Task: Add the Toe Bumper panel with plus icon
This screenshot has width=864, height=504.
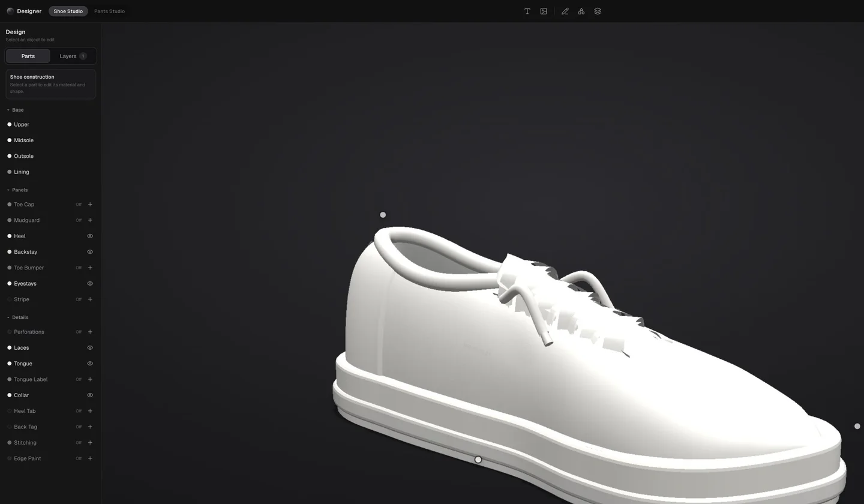Action: coord(90,268)
